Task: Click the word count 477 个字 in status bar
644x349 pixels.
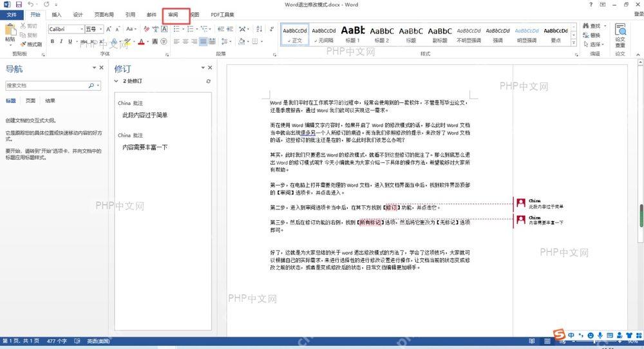Action: click(57, 341)
